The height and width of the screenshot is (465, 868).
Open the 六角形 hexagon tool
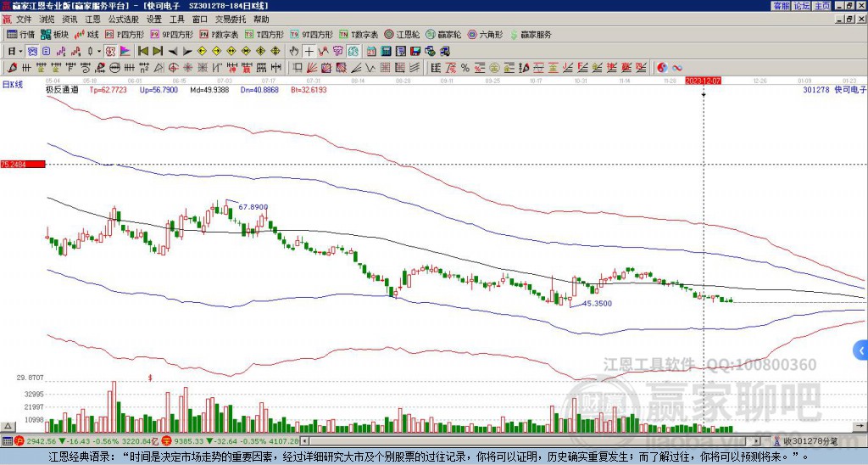(x=485, y=34)
